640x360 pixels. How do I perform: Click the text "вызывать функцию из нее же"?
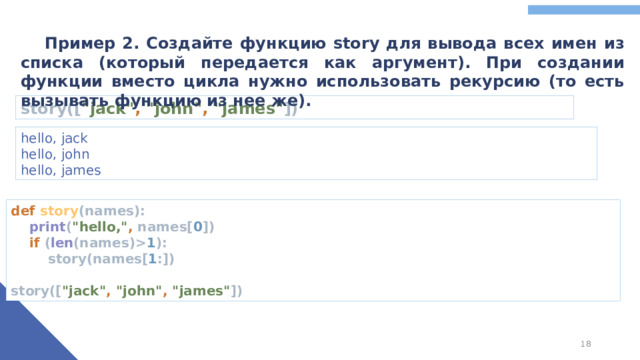(159, 100)
